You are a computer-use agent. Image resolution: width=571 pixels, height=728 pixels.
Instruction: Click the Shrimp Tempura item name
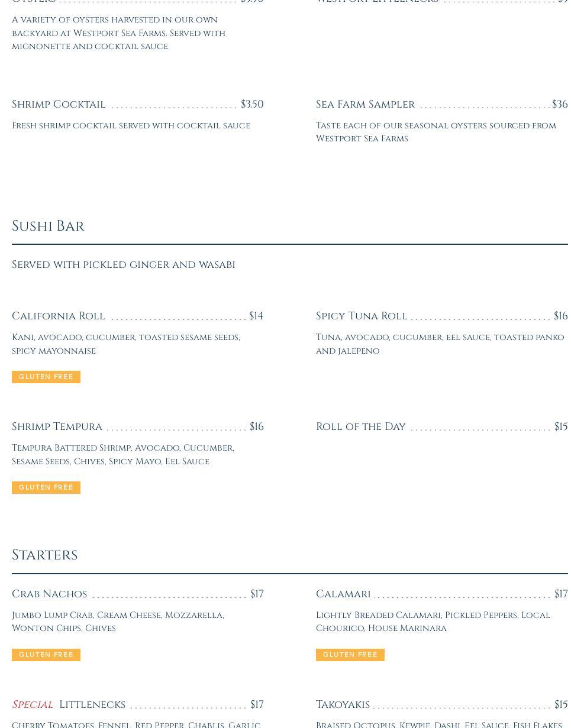pos(57,427)
